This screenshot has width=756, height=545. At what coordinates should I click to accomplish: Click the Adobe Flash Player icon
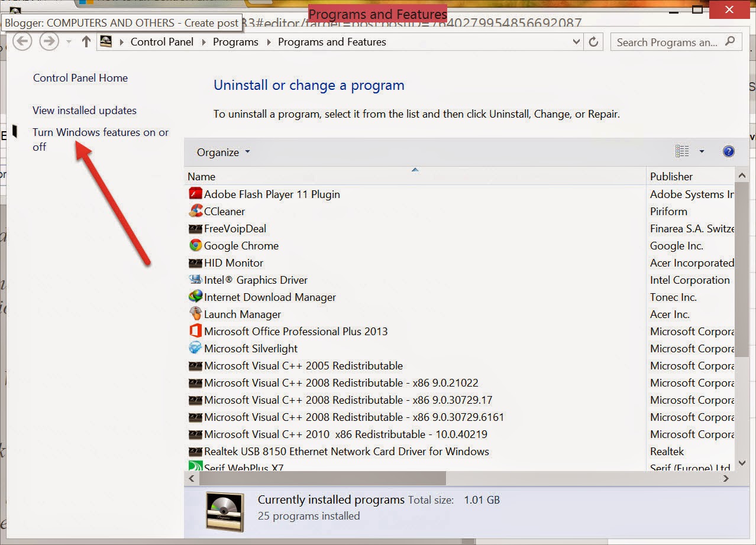coord(195,194)
